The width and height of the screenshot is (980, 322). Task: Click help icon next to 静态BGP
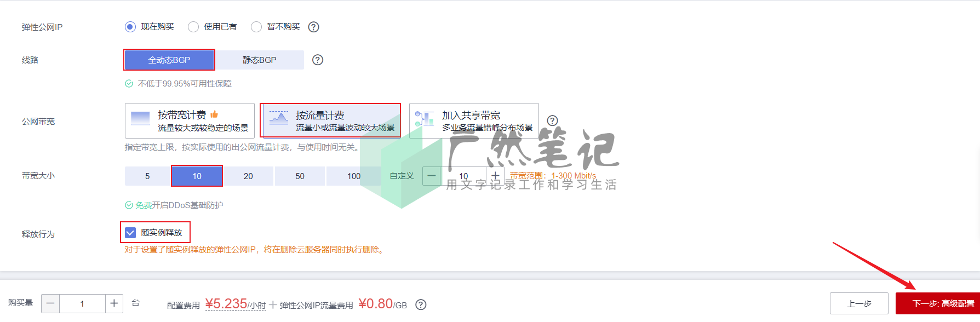click(x=318, y=60)
